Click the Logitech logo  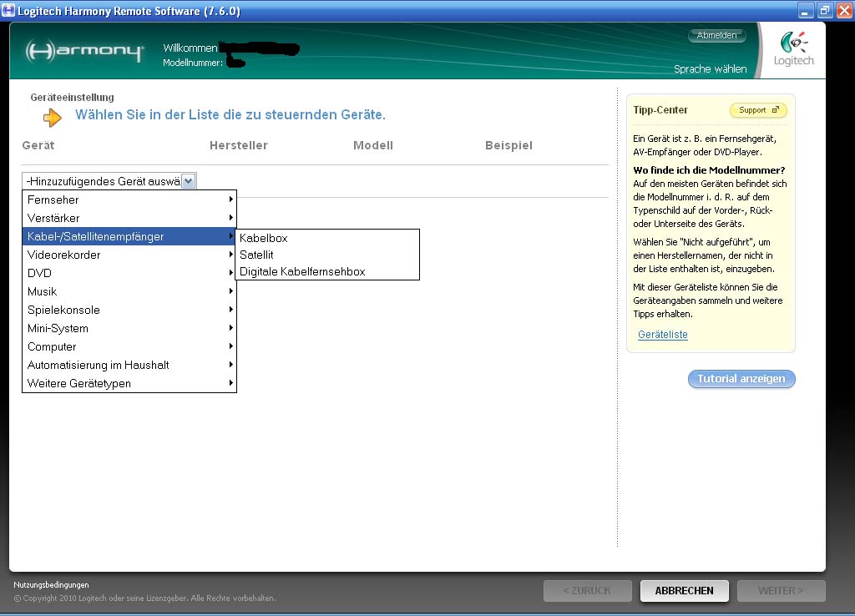click(x=794, y=49)
